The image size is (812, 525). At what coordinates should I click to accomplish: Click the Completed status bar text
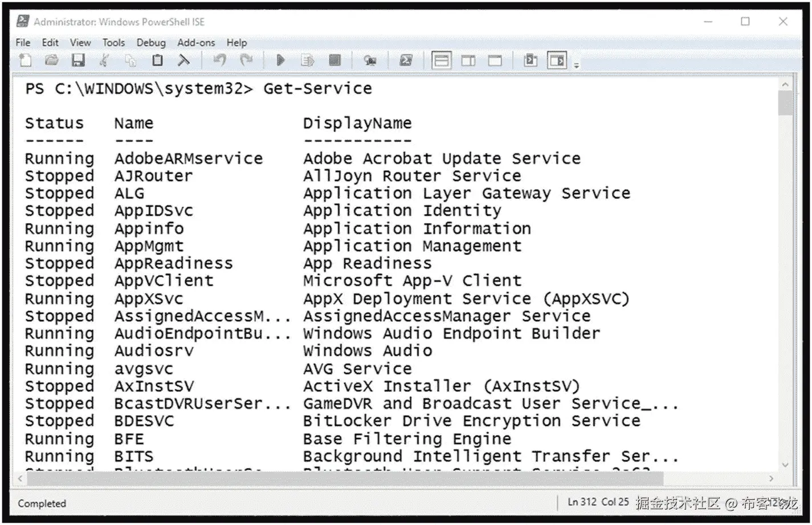click(x=42, y=504)
